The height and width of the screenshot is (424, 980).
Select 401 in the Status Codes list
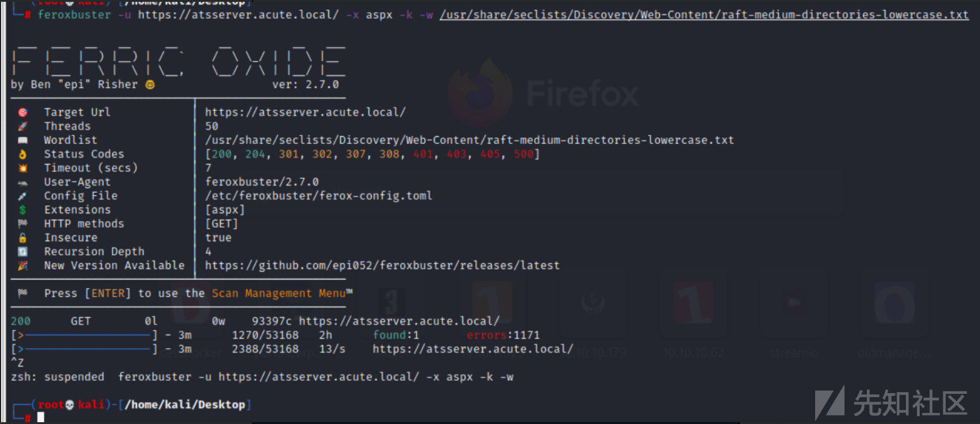pos(423,154)
